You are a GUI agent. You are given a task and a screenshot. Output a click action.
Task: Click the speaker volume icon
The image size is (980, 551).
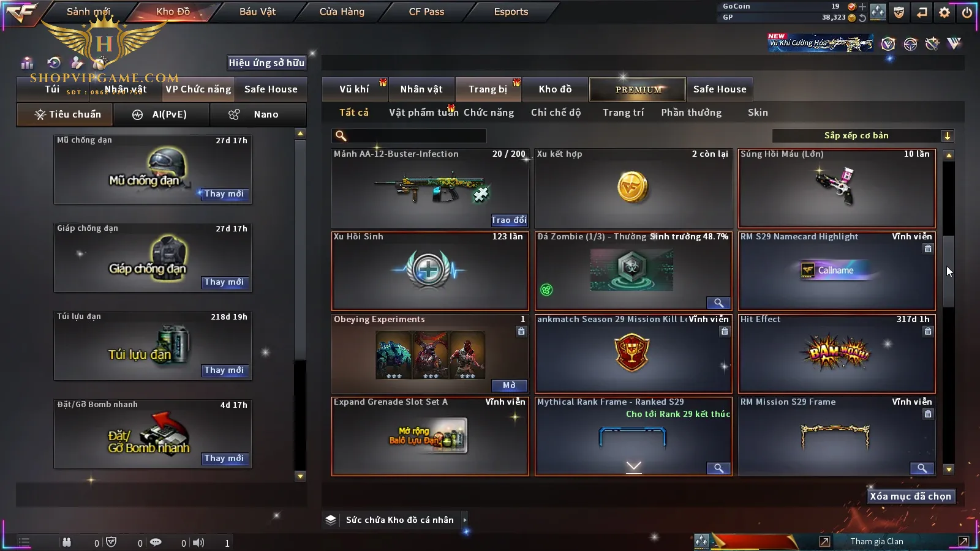(198, 542)
